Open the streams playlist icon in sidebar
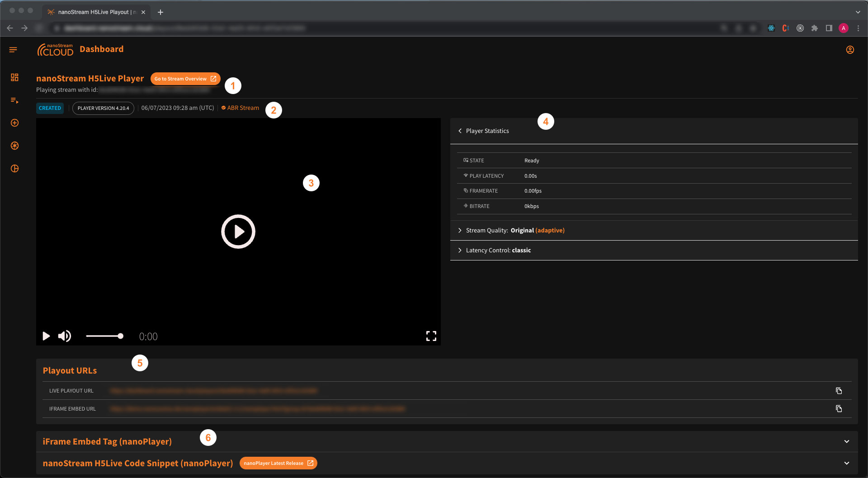The image size is (868, 478). pyautogui.click(x=14, y=100)
